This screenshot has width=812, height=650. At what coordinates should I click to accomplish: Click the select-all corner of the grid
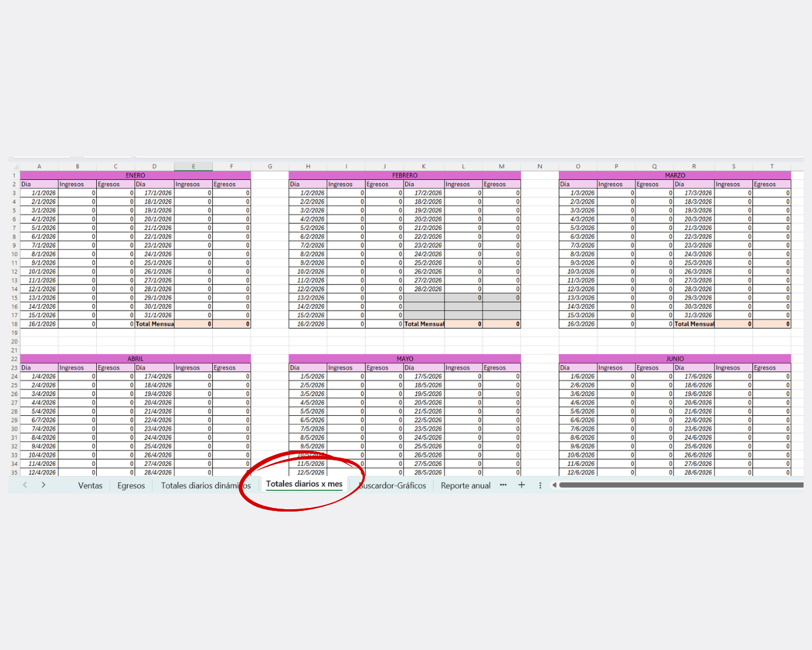pos(14,167)
